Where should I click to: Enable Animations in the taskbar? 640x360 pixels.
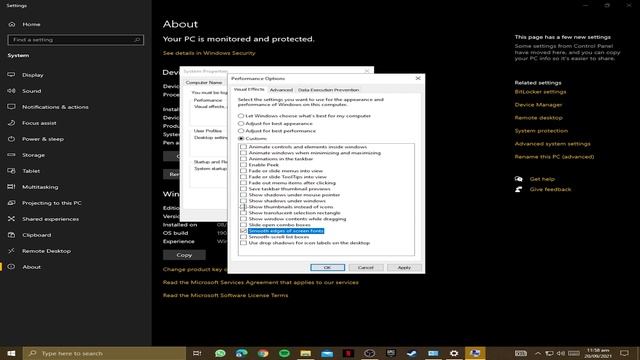[244, 159]
